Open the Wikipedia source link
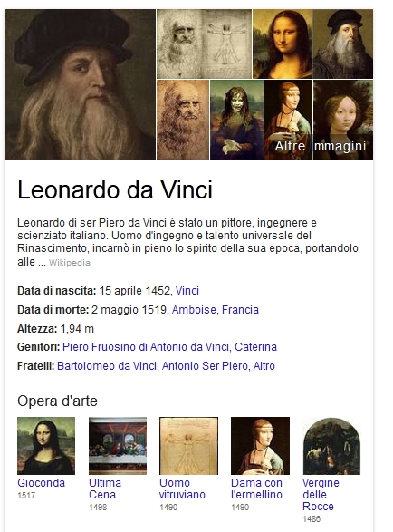 (70, 263)
